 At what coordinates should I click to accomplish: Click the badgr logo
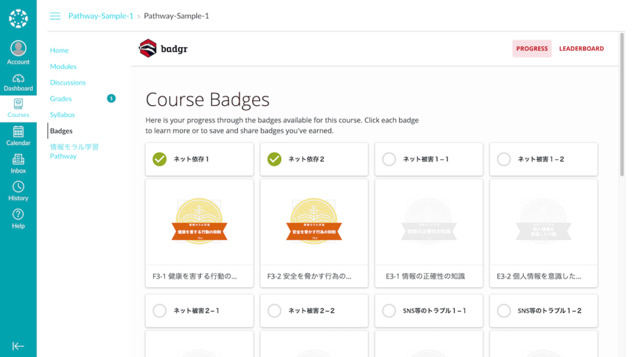click(x=163, y=48)
